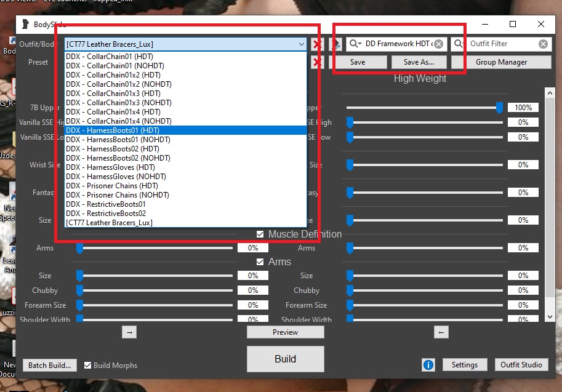
Task: Clear the Outfit Filter field
Action: (x=543, y=44)
